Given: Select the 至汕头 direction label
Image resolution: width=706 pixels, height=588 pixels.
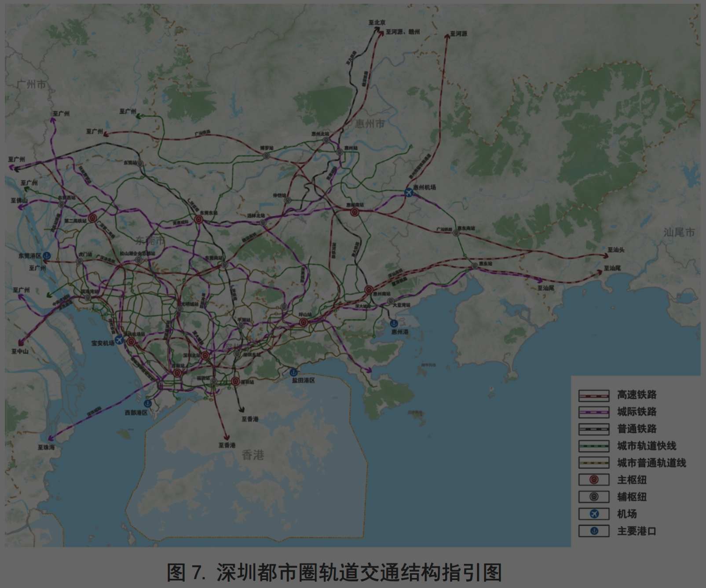Looking at the screenshot, I should [616, 250].
